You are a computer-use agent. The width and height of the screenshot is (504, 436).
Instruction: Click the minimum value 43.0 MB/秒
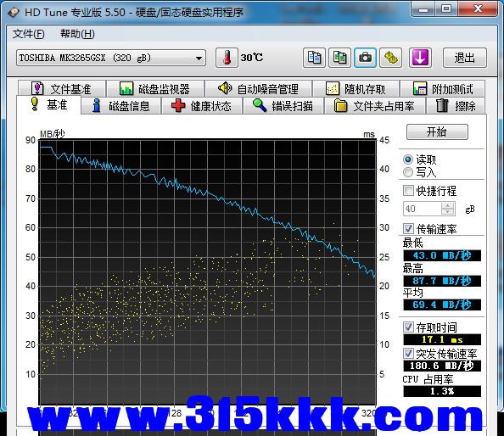442,256
